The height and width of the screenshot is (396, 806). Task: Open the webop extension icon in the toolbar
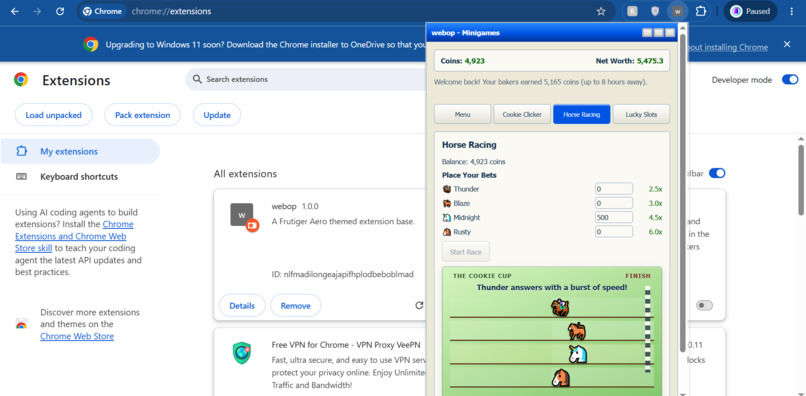[677, 11]
